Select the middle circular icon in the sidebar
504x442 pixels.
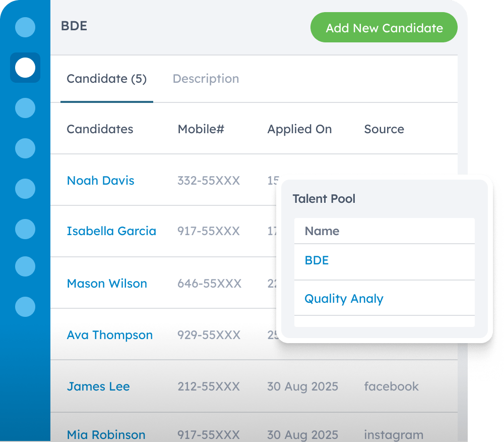[x=25, y=189]
